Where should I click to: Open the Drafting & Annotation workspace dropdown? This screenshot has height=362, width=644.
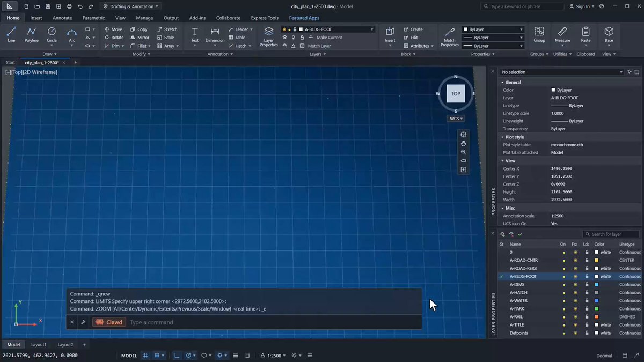coord(131,6)
